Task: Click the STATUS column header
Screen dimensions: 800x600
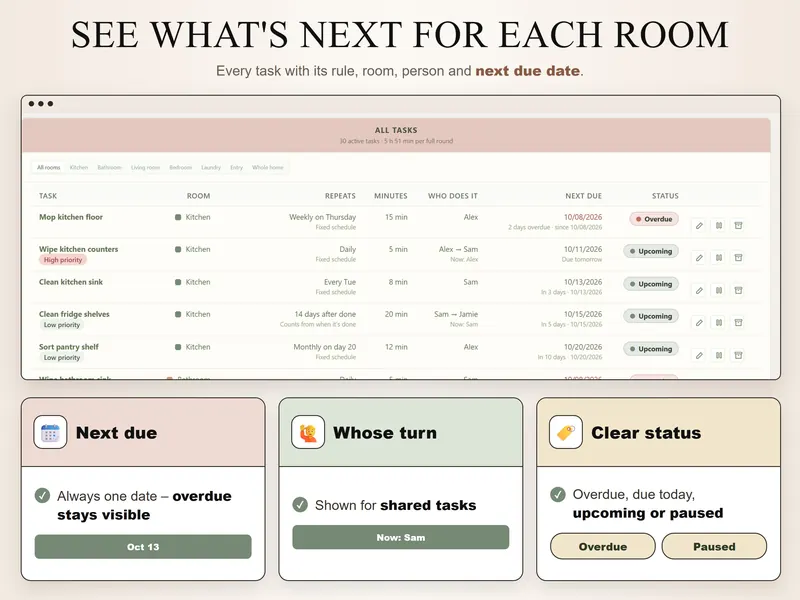Action: [665, 196]
